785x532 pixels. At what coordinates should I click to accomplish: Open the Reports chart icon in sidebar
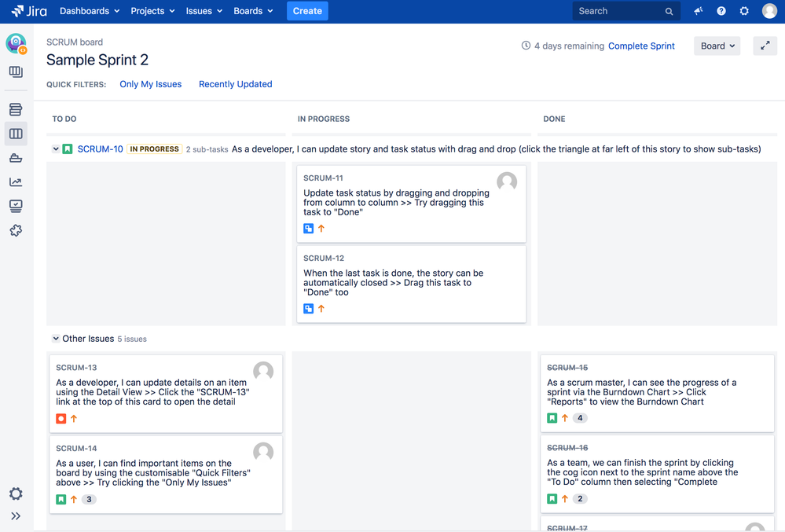[16, 182]
